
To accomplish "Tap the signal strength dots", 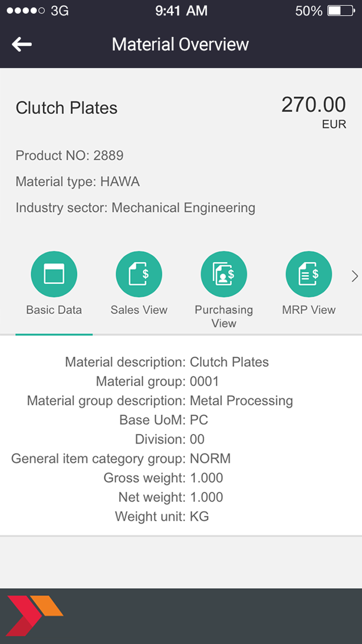I will (26, 11).
